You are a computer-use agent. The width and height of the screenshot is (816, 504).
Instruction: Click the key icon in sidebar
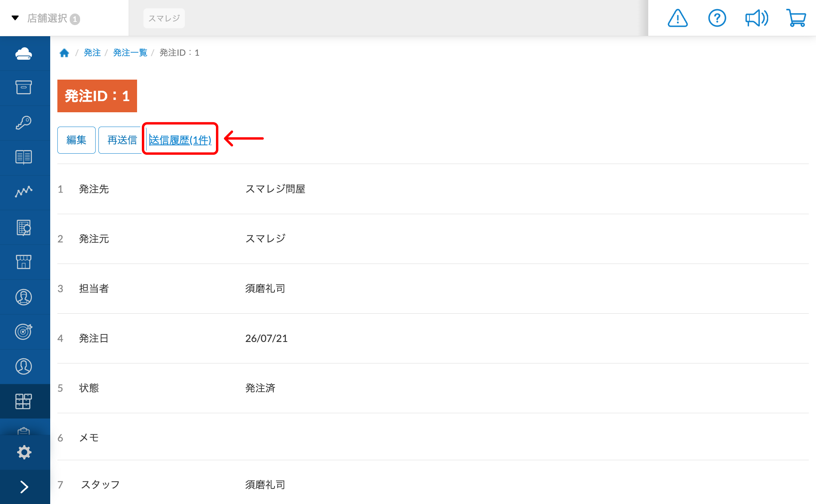pos(24,123)
